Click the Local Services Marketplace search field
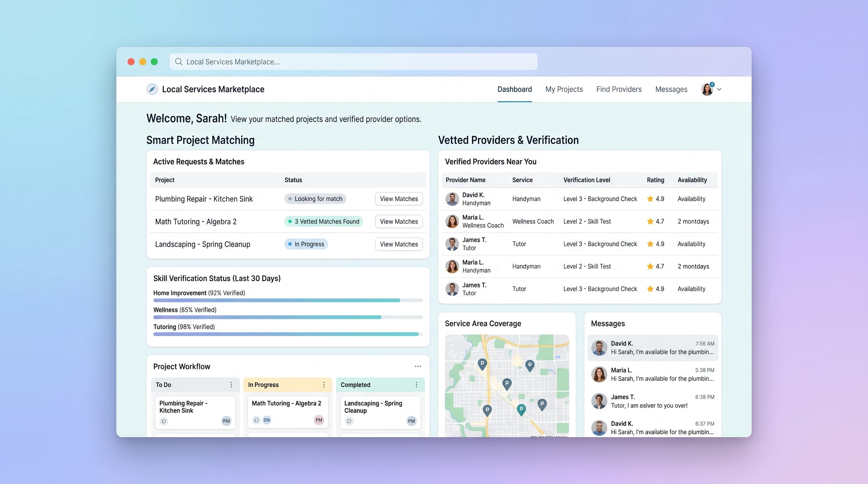 [354, 61]
